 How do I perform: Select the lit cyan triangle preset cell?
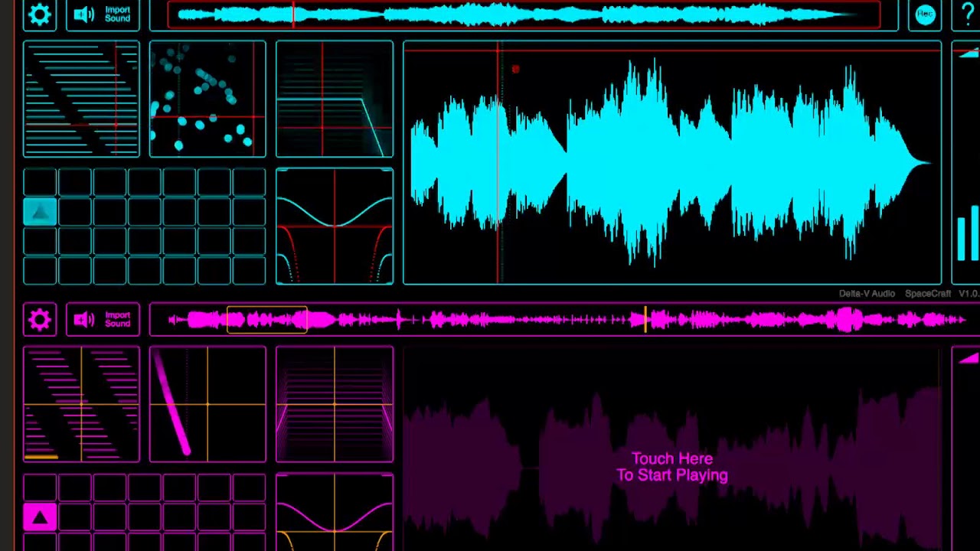[x=40, y=212]
